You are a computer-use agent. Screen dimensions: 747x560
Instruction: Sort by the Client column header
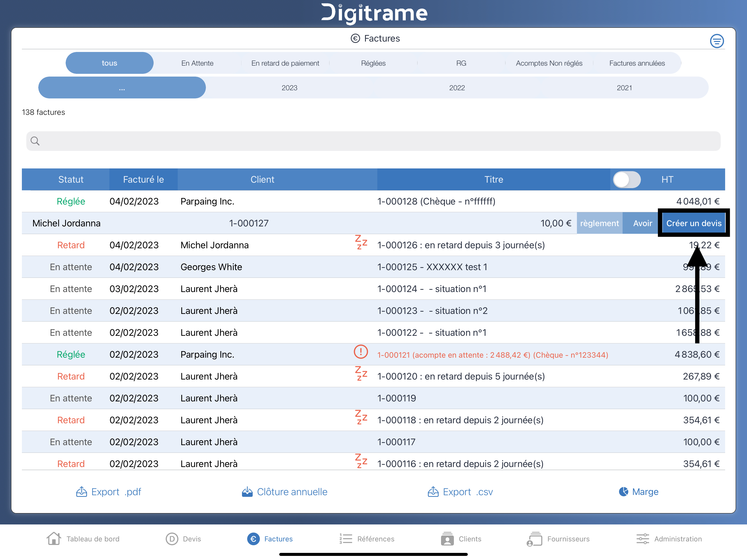pyautogui.click(x=262, y=179)
